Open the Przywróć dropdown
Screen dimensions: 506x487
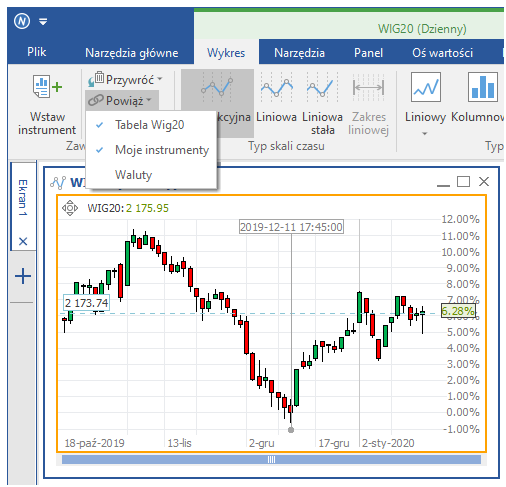pos(125,80)
